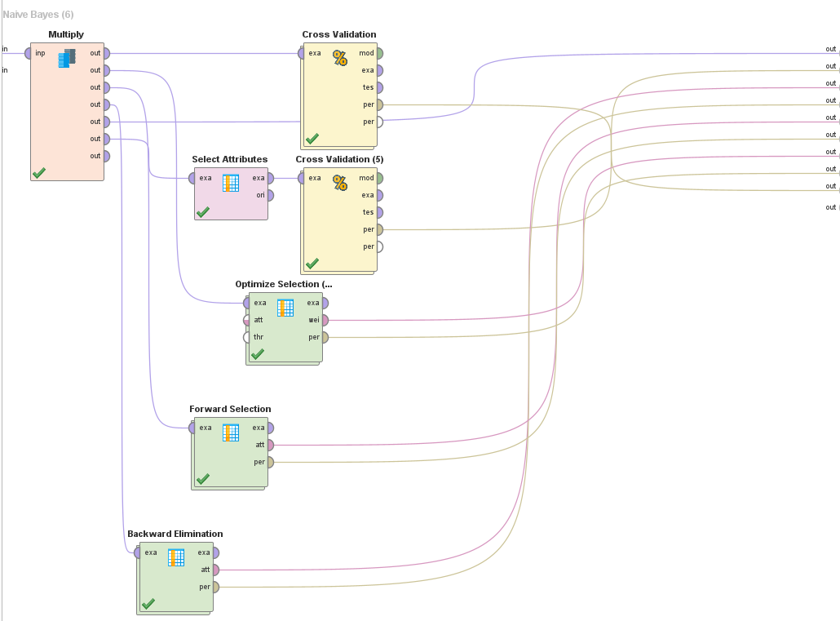This screenshot has height=621, width=840.
Task: Click the inp input port on Multiply
Action: 29,53
